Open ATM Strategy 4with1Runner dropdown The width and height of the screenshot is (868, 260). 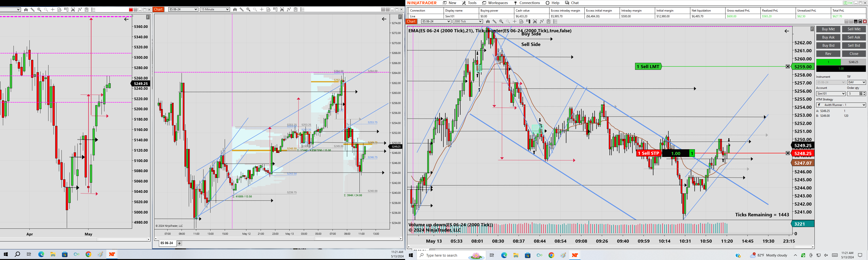click(x=841, y=105)
